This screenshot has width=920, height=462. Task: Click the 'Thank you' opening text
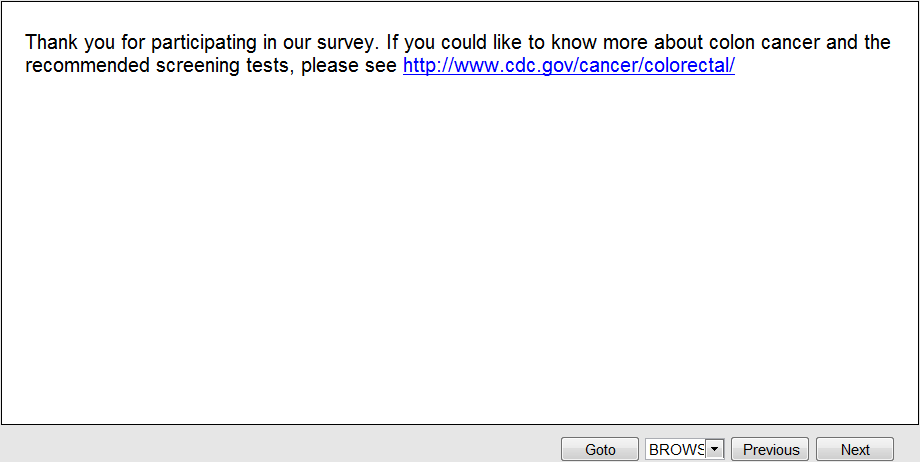point(62,43)
